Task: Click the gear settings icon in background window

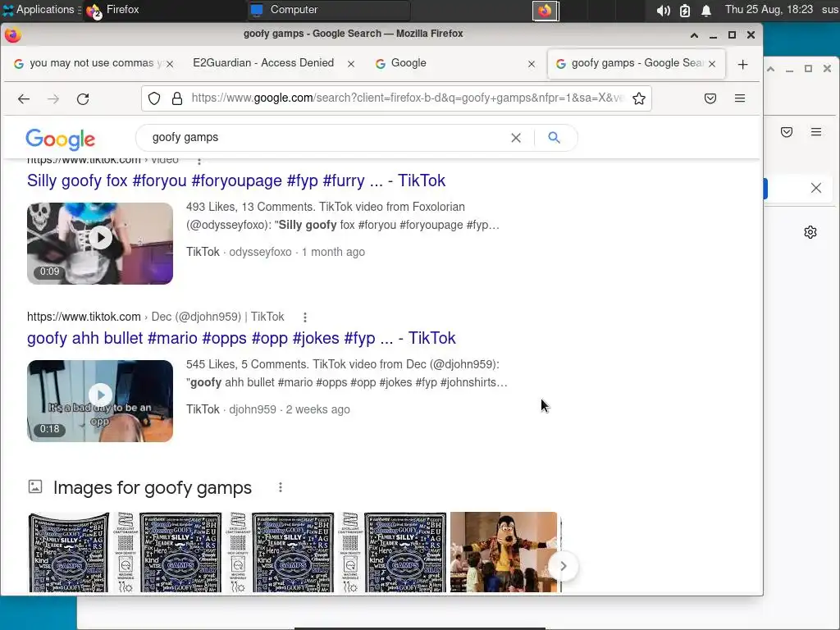Action: pos(810,232)
